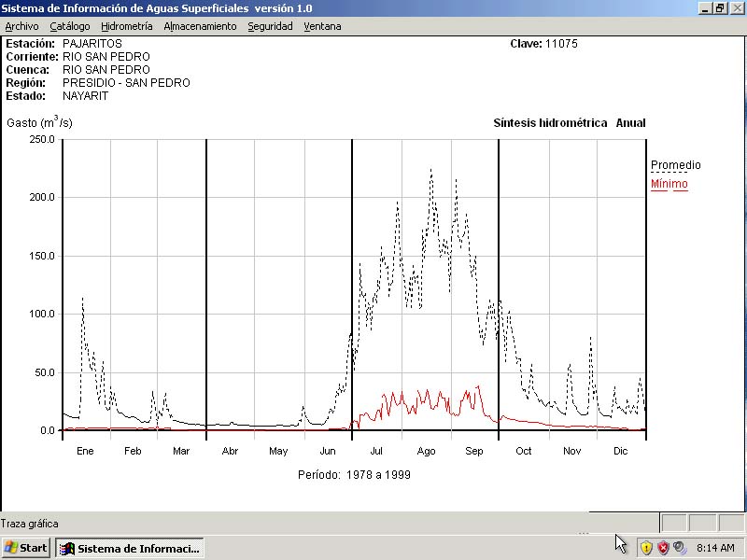This screenshot has height=560, width=747.
Task: Minimize the application window
Action: point(705,8)
